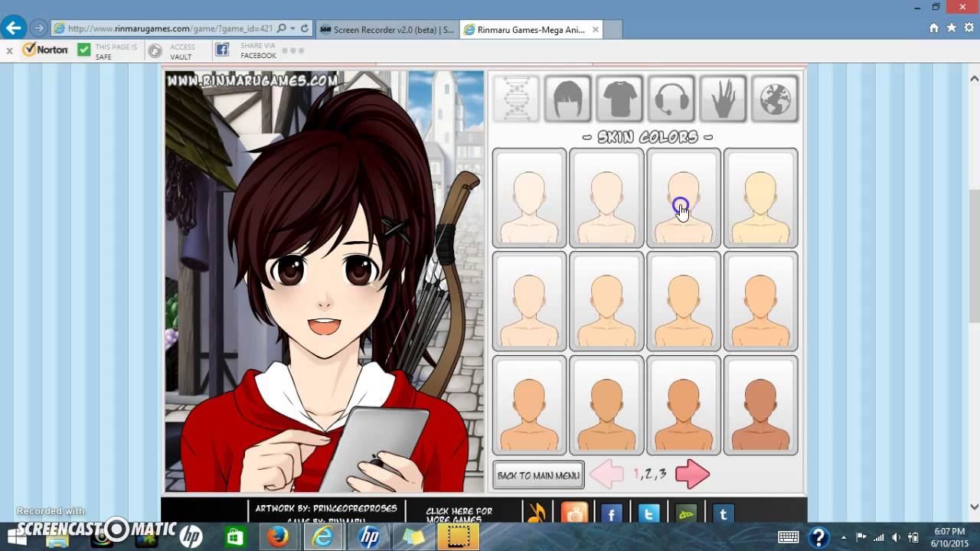
Task: Click the orange camera snapshot icon
Action: 574,514
